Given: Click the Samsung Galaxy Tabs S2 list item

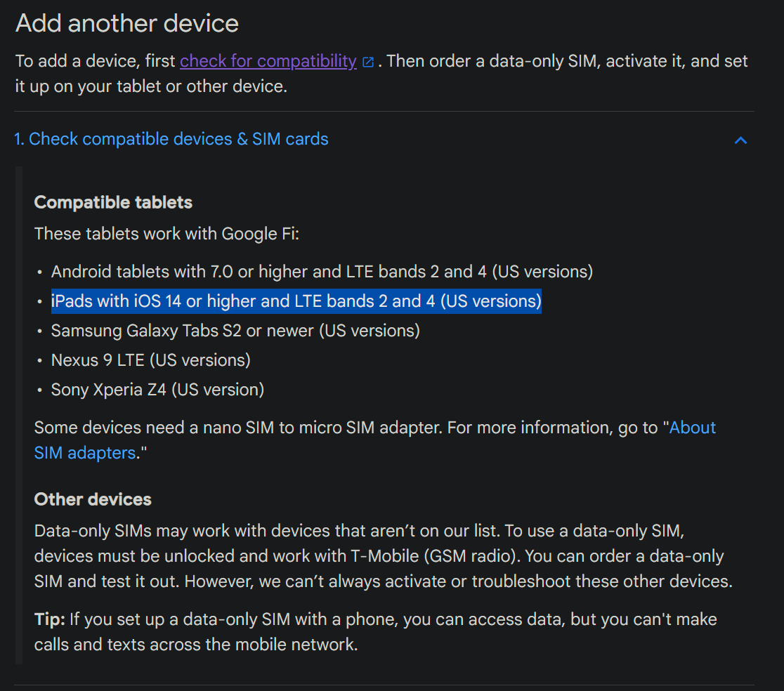Looking at the screenshot, I should (x=235, y=331).
